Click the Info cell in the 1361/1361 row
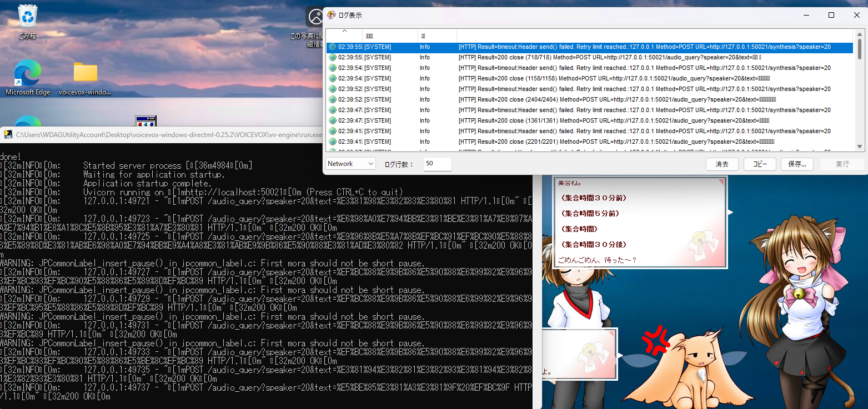This screenshot has height=409, width=868. (x=425, y=121)
